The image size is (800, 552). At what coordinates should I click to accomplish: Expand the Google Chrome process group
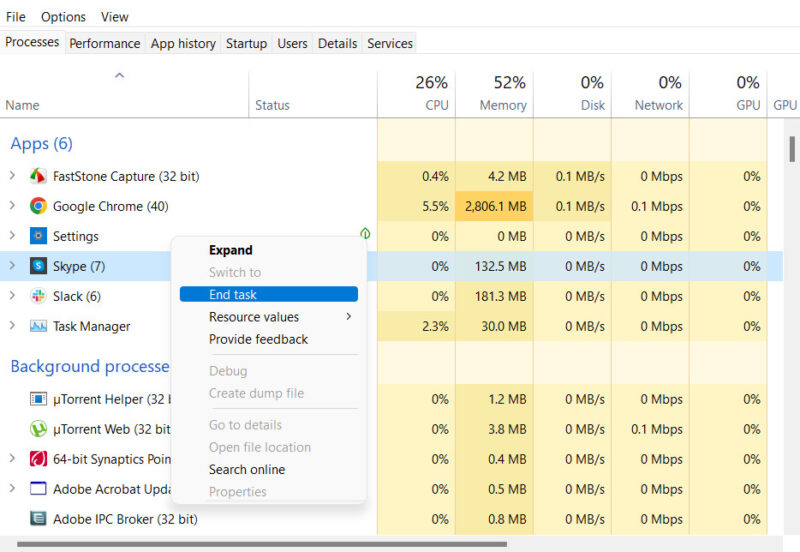(12, 206)
